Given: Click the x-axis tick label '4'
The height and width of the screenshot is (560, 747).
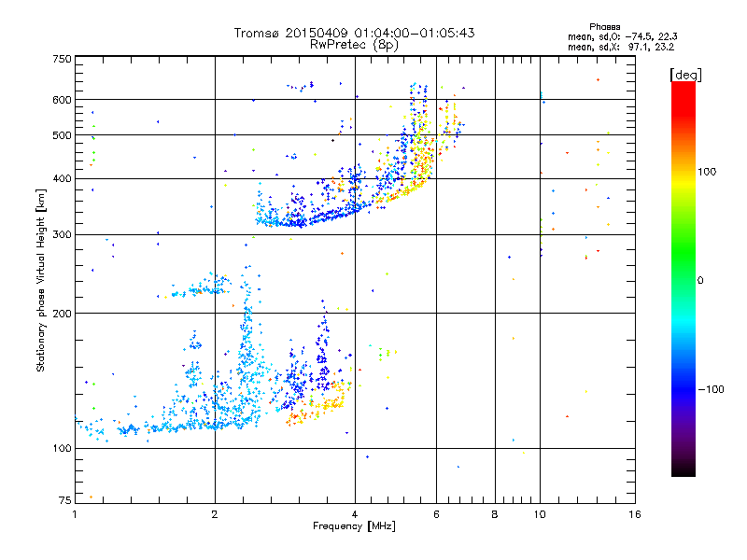Looking at the screenshot, I should coord(355,514).
